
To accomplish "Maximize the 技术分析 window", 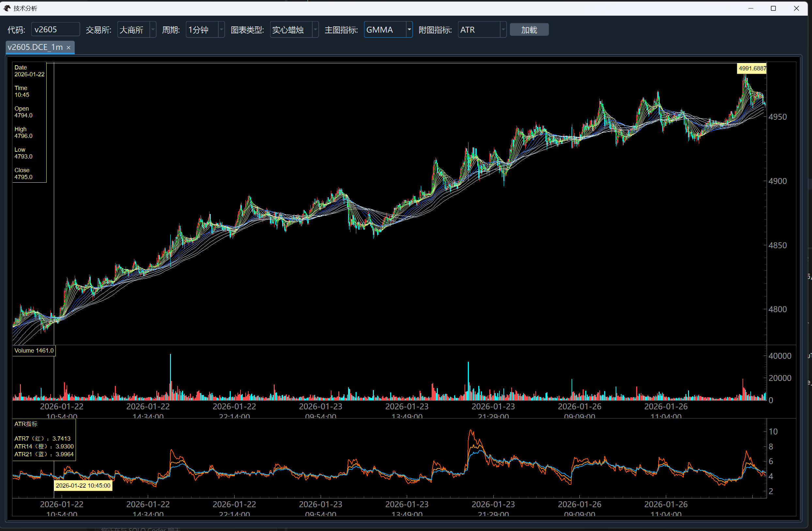I will (774, 8).
